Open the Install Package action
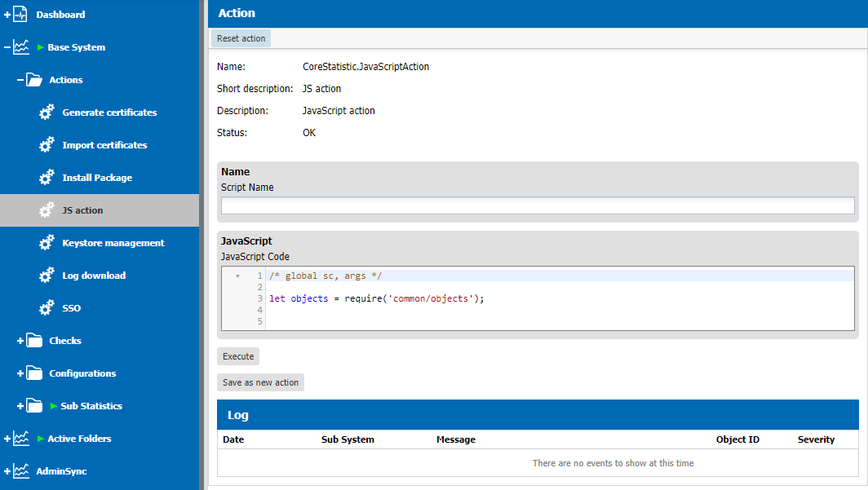 pyautogui.click(x=97, y=178)
